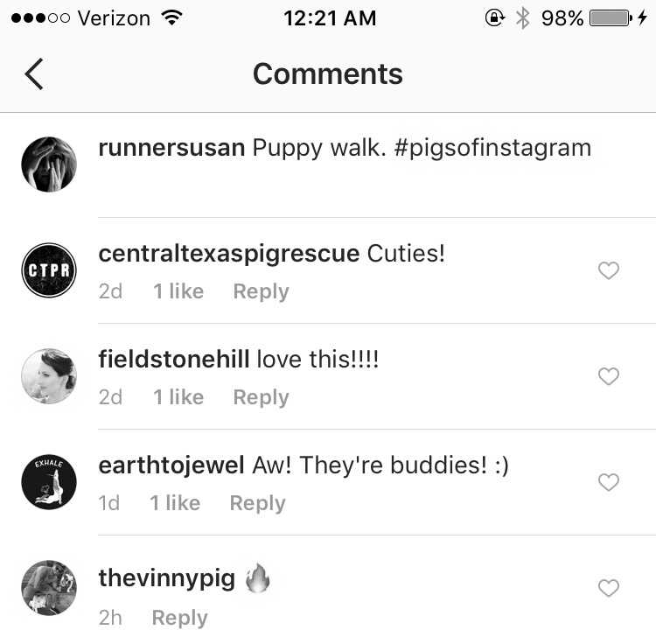Open the #pigsofinstagram hashtag

point(492,148)
